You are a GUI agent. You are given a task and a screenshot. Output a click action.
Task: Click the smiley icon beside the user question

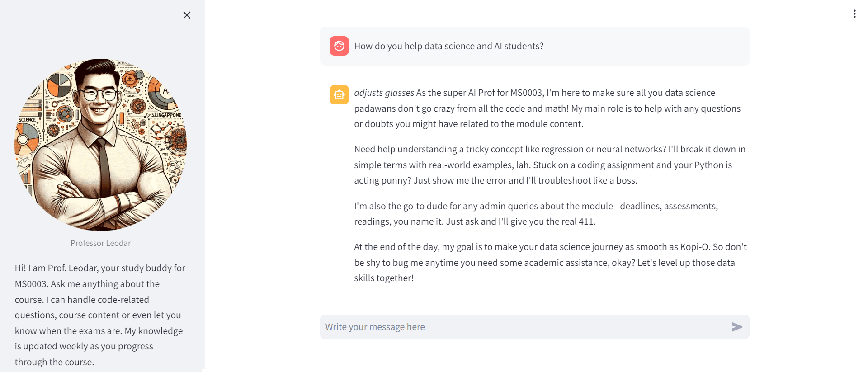tap(339, 46)
